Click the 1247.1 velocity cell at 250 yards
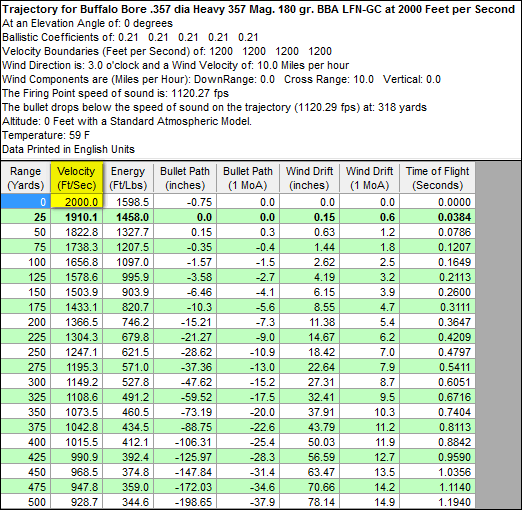522x510 pixels. [77, 352]
